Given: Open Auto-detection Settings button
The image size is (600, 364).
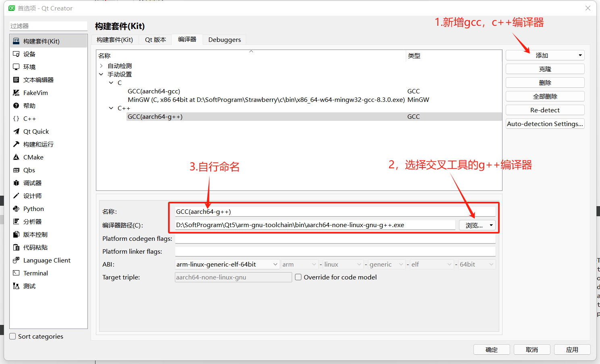Looking at the screenshot, I should [545, 124].
